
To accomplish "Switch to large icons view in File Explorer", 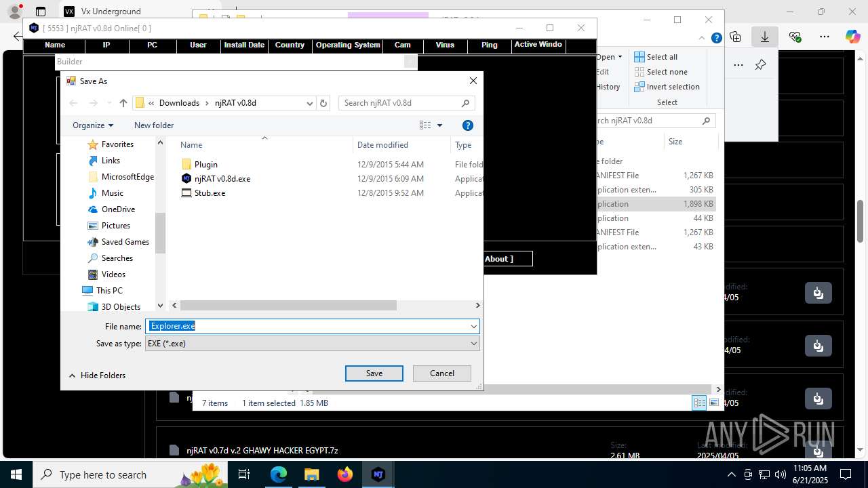I will pos(714,403).
